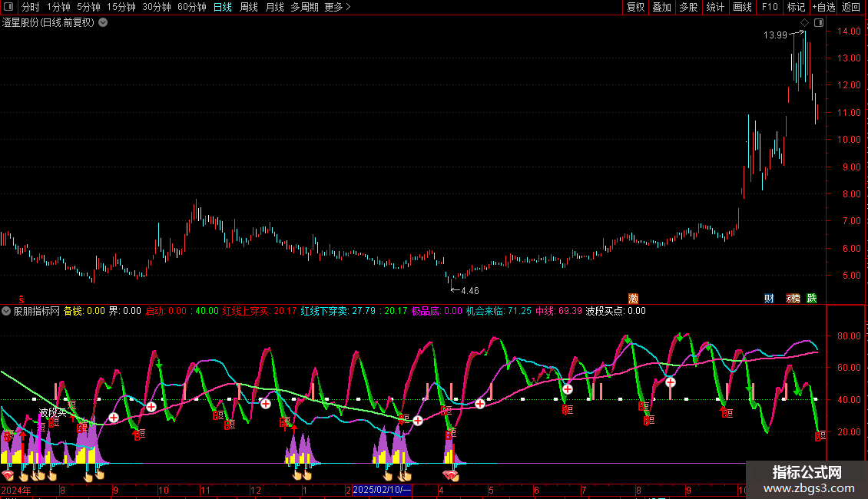Open F10 company info
The width and height of the screenshot is (868, 499).
tap(770, 8)
